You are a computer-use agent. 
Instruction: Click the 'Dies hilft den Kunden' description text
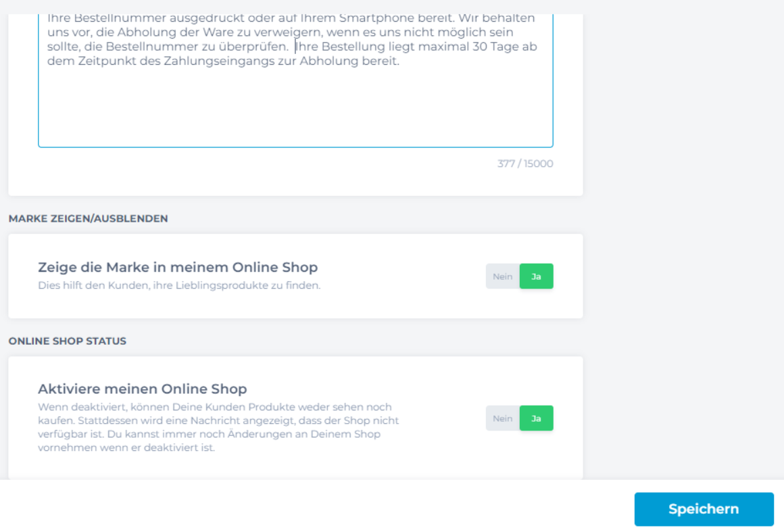[179, 285]
